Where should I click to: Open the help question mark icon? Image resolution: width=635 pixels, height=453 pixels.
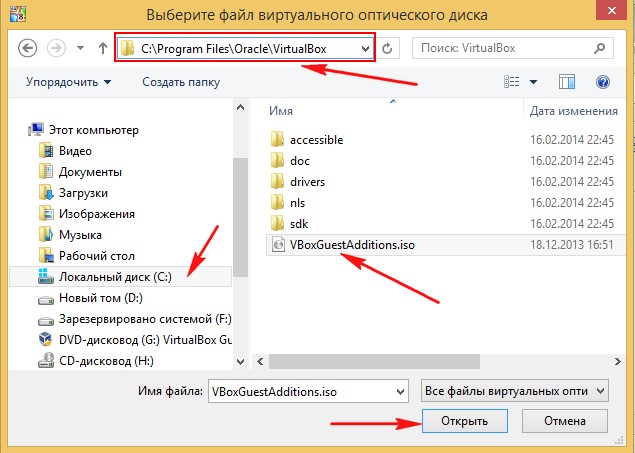click(x=603, y=82)
